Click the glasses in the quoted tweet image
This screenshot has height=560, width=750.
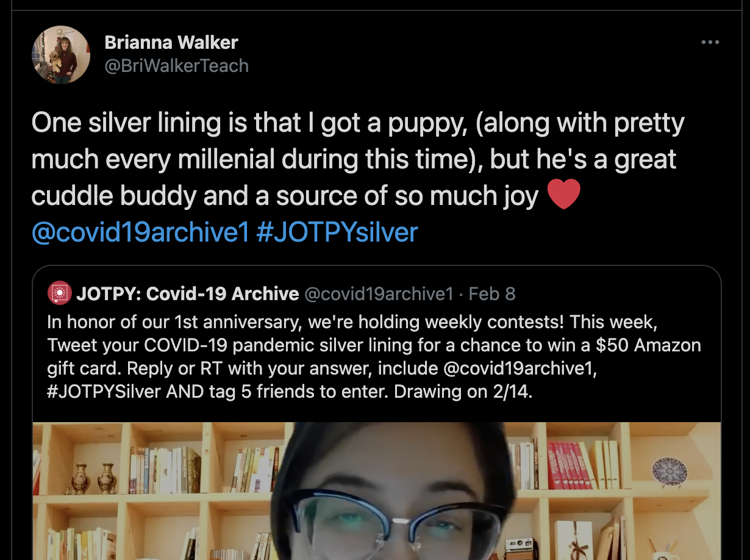point(395,523)
